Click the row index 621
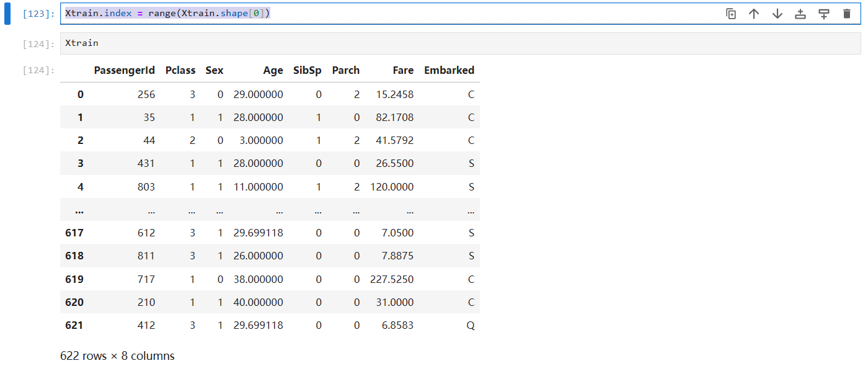Screen dimensions: 868x376 pos(74,325)
